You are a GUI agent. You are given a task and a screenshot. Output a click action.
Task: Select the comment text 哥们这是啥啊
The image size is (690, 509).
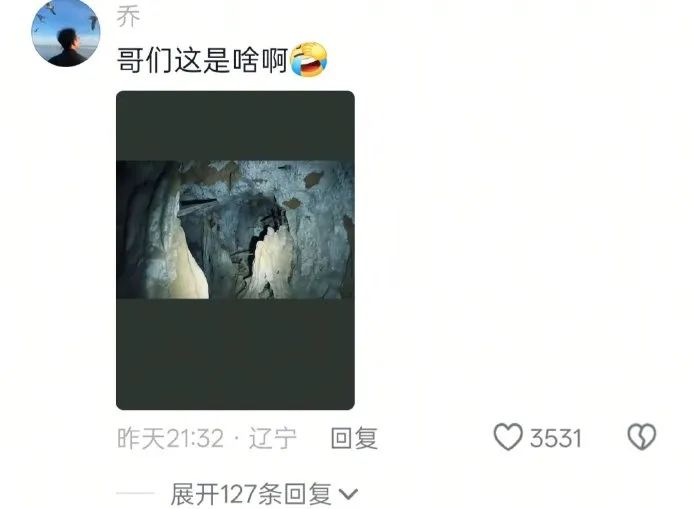tap(202, 60)
